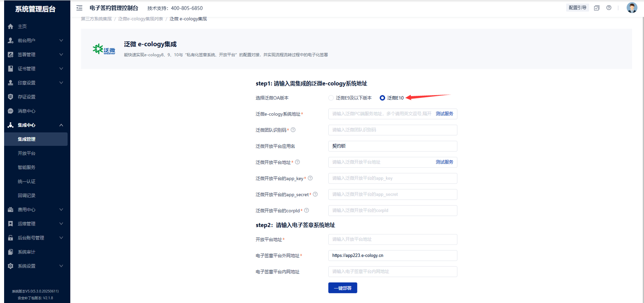This screenshot has width=644, height=303.
Task: Expand the 证书管理 menu chevron
Action: [x=61, y=69]
